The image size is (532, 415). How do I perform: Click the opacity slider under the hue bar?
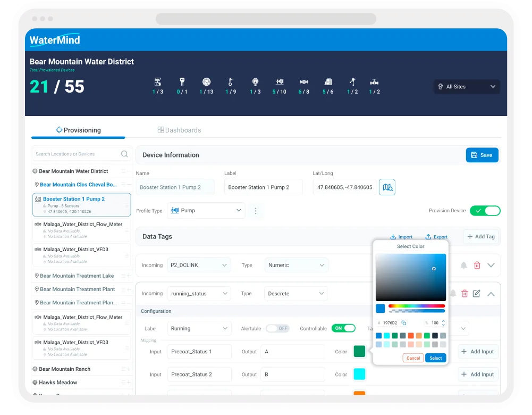pyautogui.click(x=417, y=311)
